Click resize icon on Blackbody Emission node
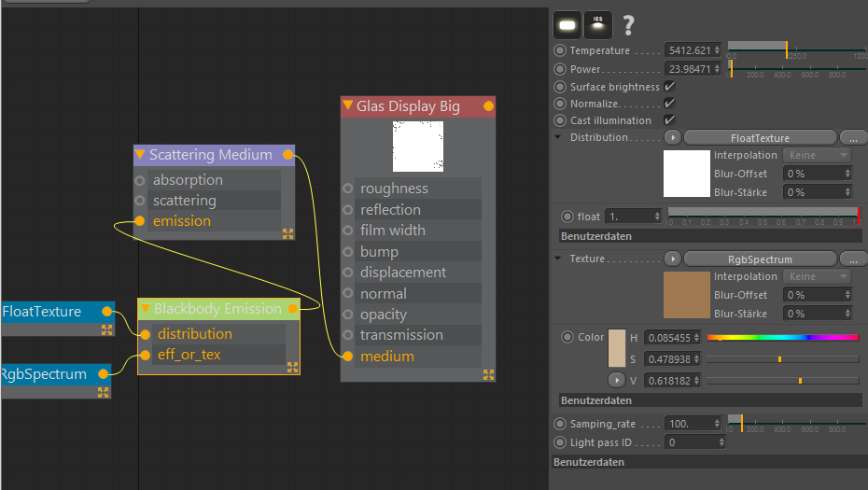 [292, 368]
